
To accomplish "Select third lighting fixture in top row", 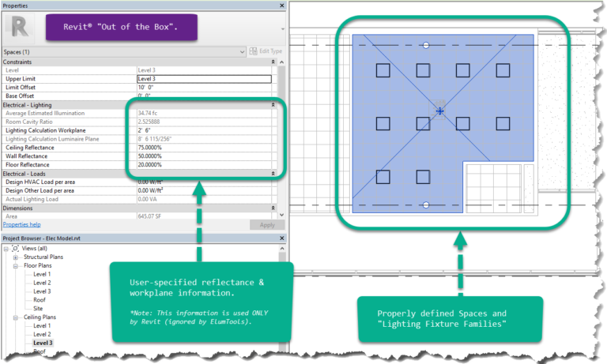I will pyautogui.click(x=462, y=70).
